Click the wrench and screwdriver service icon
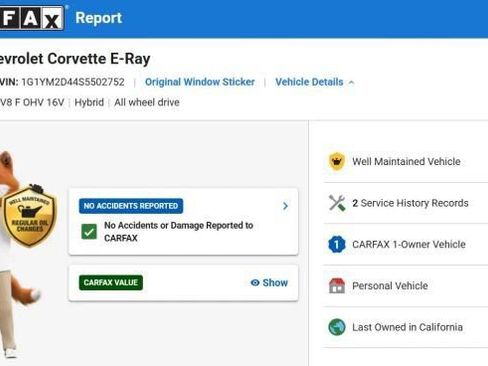The image size is (488, 366). [337, 203]
